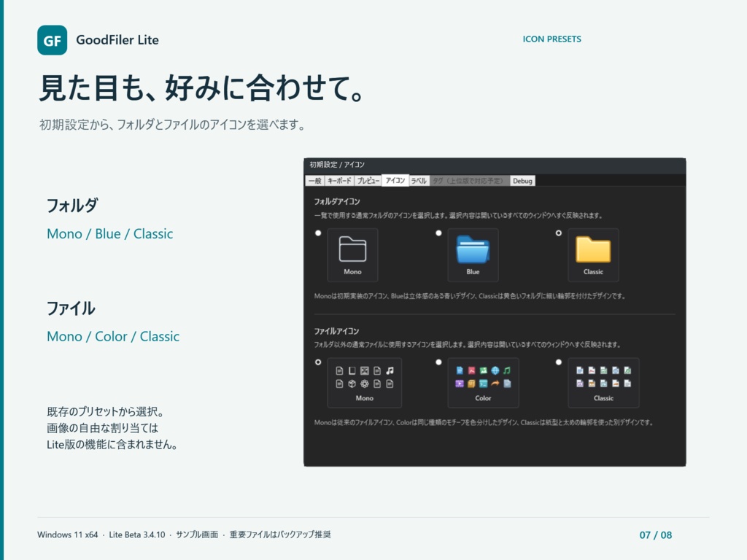
Task: Click the フォルダ heading on the left
Action: (x=72, y=206)
